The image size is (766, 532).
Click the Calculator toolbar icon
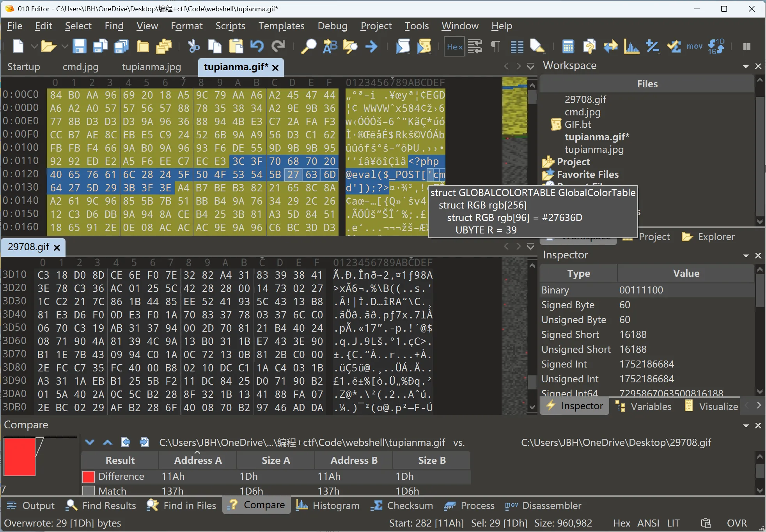pos(568,46)
